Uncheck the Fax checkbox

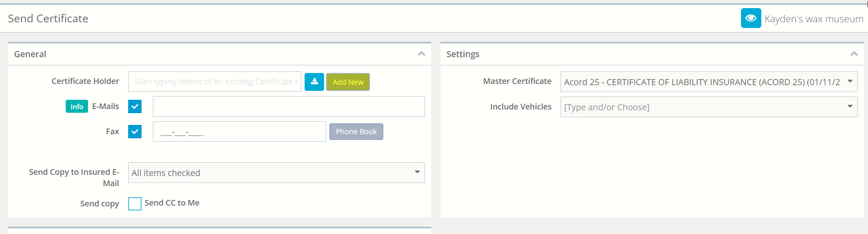pos(135,132)
